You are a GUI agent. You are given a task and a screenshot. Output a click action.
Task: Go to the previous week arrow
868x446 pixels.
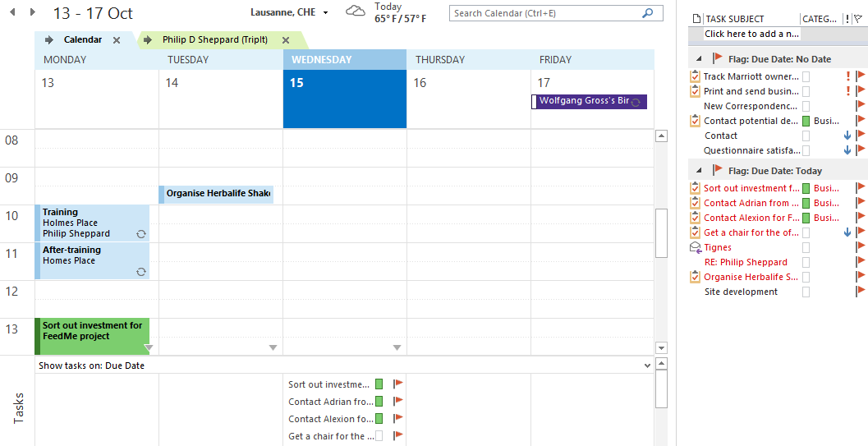click(12, 12)
